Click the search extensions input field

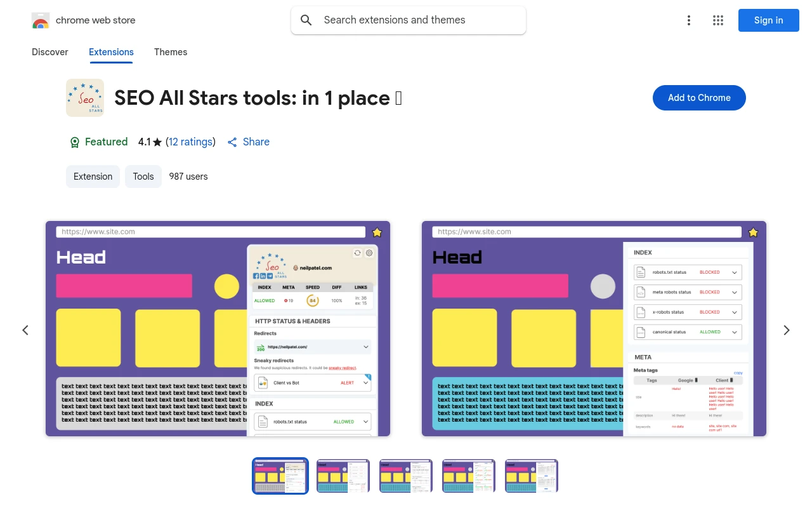408,20
